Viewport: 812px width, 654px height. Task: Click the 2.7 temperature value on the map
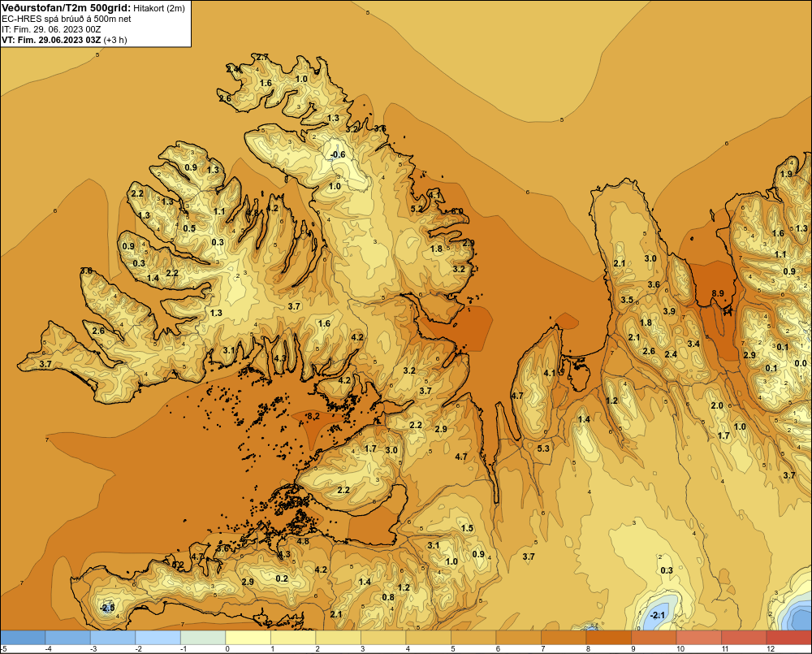pos(262,57)
